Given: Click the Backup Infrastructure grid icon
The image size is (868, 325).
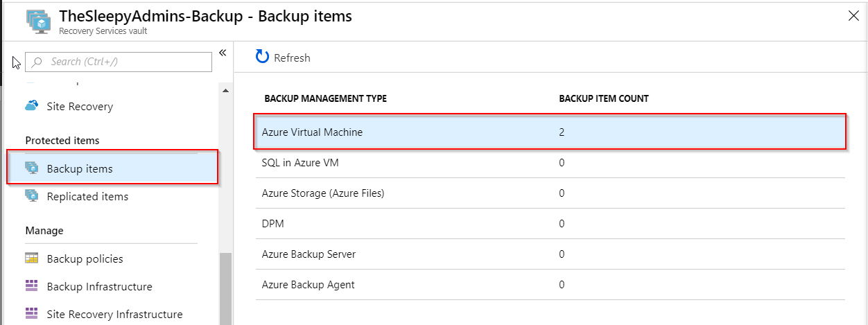Looking at the screenshot, I should point(32,286).
